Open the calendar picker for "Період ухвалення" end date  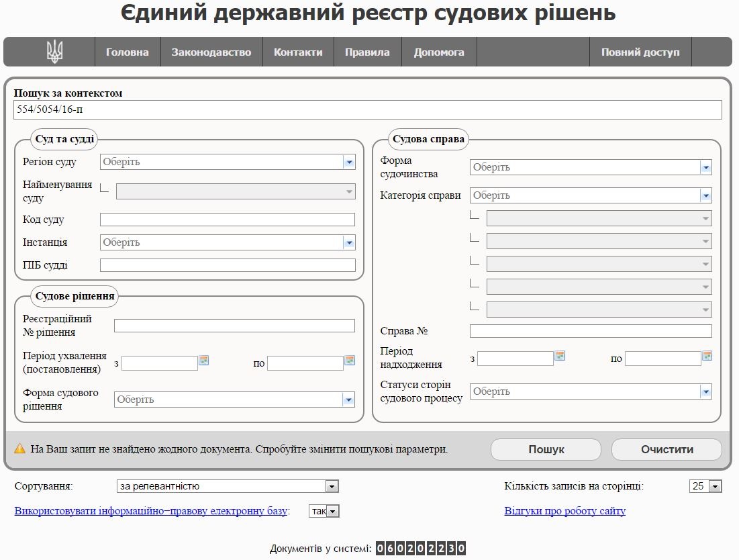point(349,360)
